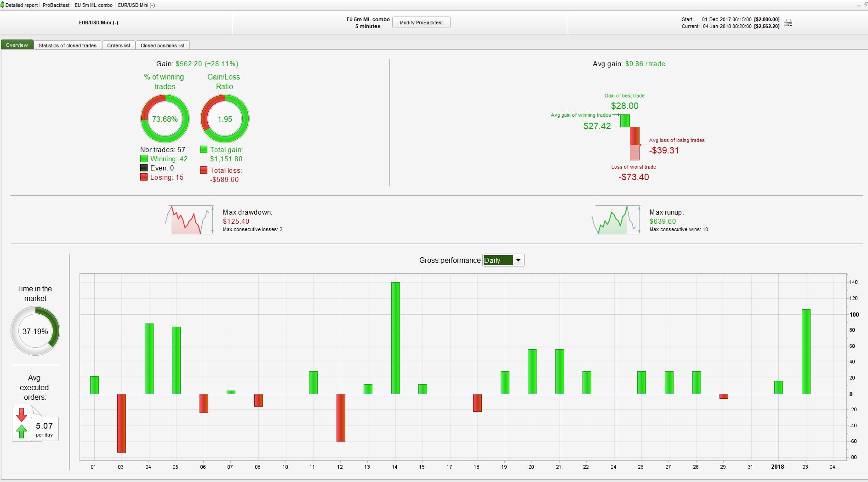Image resolution: width=868 pixels, height=482 pixels.
Task: Click the green Total gain swatch
Action: pos(204,149)
